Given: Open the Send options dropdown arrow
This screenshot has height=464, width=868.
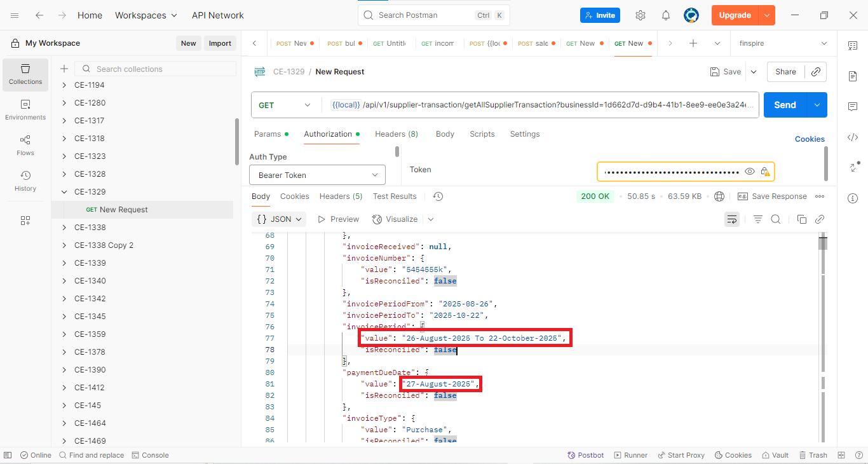Looking at the screenshot, I should point(817,105).
